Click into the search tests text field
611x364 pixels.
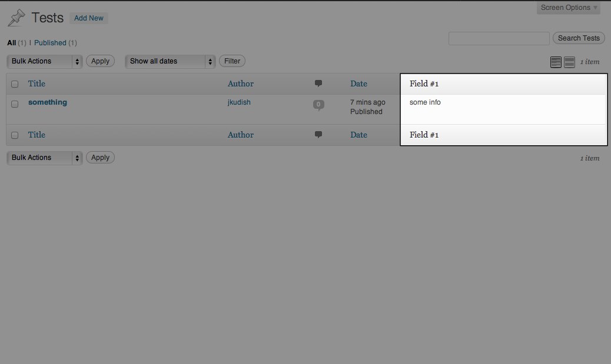click(499, 38)
